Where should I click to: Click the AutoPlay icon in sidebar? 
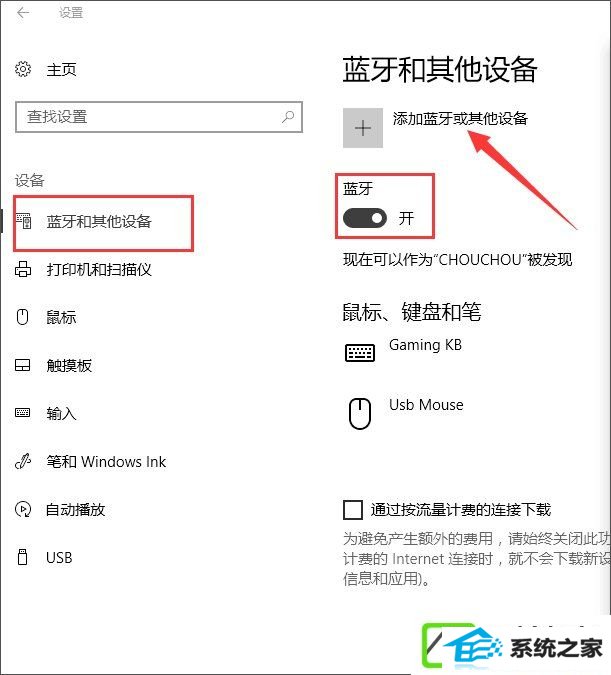[23, 509]
